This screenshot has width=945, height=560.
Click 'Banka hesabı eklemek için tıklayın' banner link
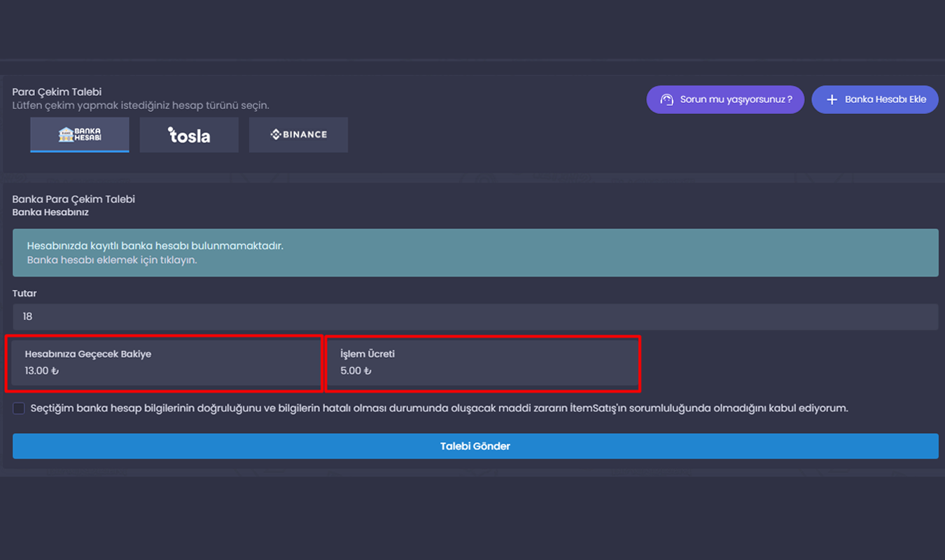pyautogui.click(x=112, y=260)
